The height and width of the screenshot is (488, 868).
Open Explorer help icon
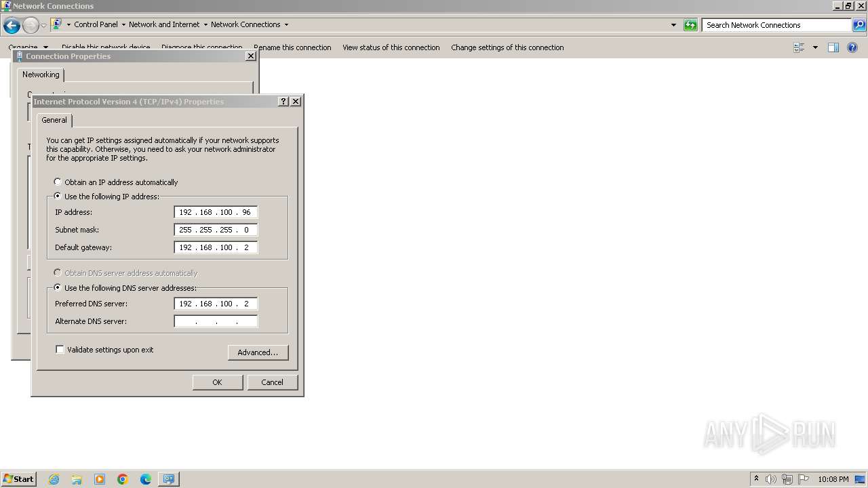tap(853, 47)
